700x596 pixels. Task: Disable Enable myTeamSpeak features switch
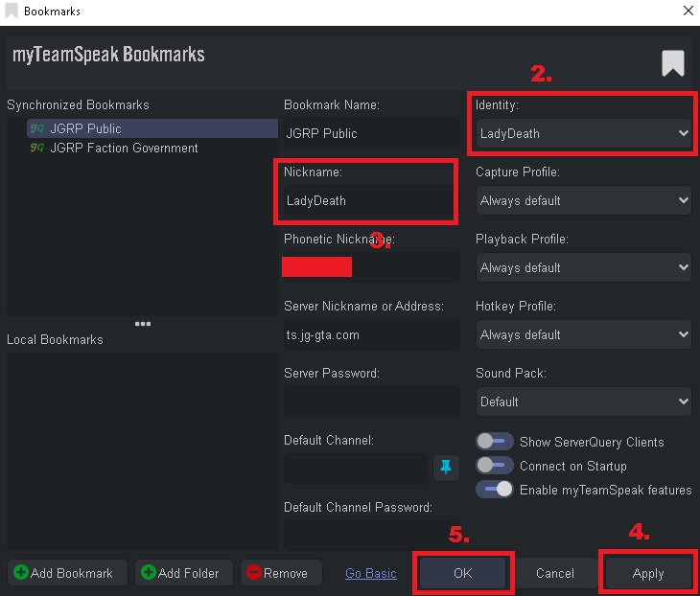pos(494,490)
